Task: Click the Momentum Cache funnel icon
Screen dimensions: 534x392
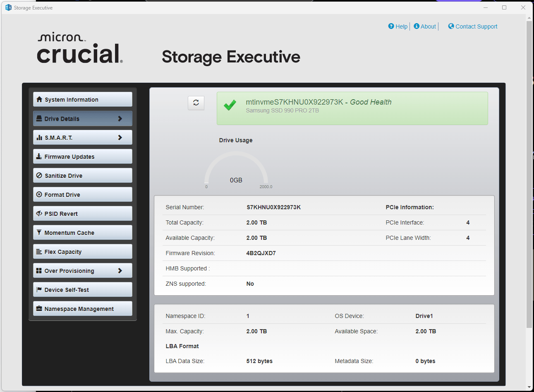Action: point(39,232)
